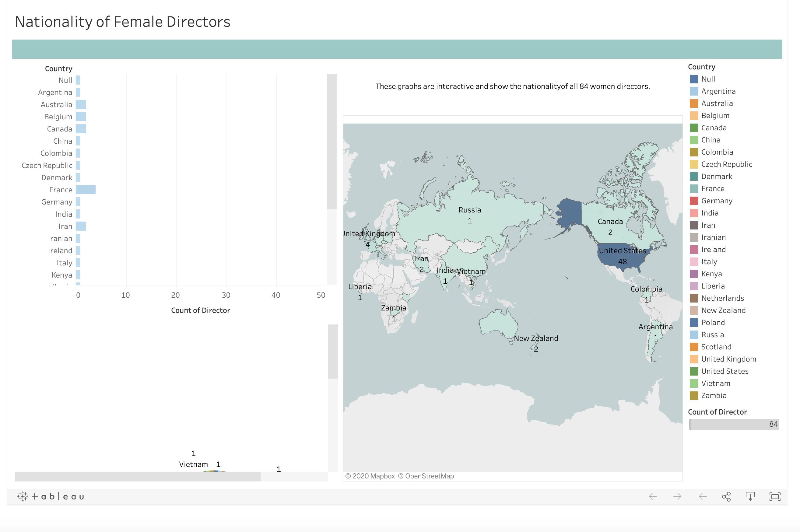The image size is (800, 532).
Task: Click the bottom horizontal scrollbar
Action: tap(137, 476)
